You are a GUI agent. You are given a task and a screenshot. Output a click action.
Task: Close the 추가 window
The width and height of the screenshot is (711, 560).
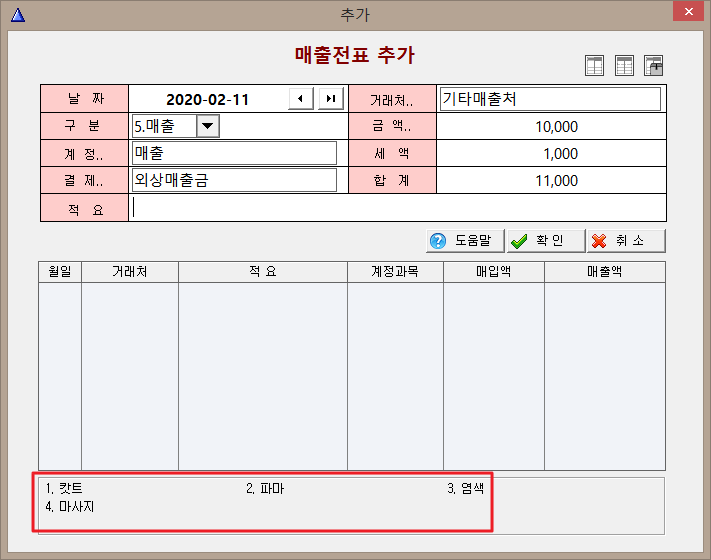688,11
